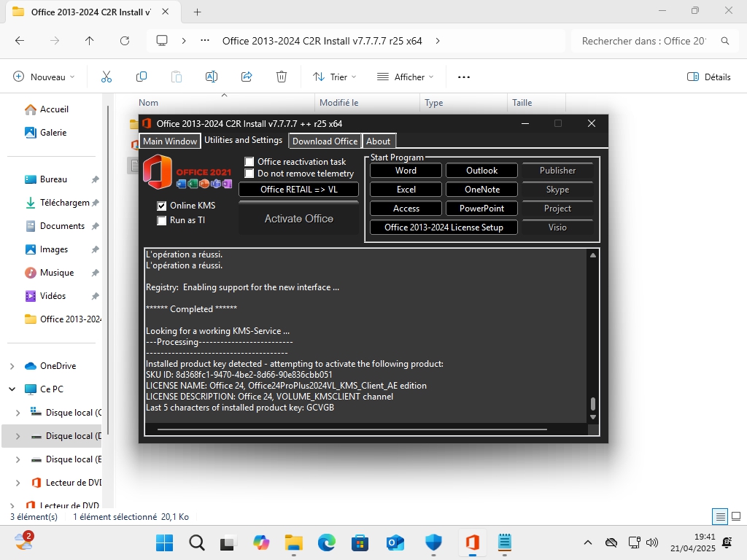Screen dimensions: 747x560
Task: Click the Rename icon in toolbar
Action: click(212, 77)
